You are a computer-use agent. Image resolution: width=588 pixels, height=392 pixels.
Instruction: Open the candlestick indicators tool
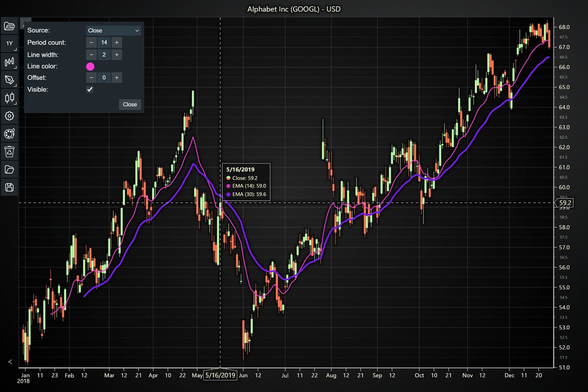9,98
